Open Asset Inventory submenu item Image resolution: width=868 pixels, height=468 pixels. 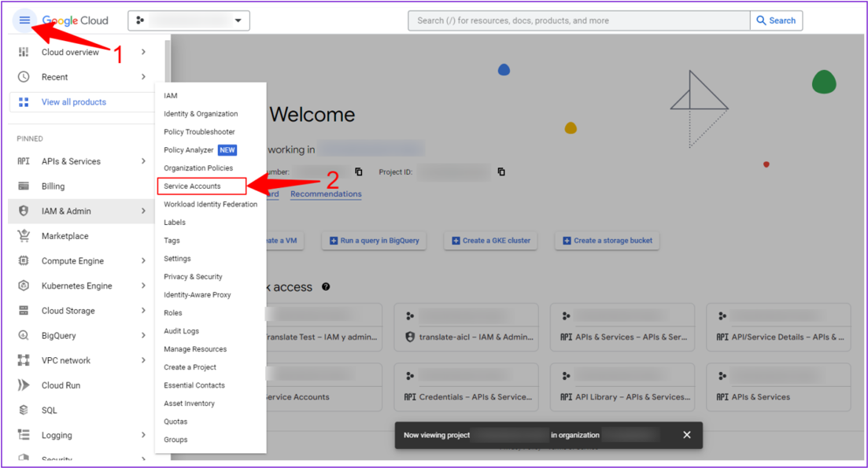pyautogui.click(x=189, y=404)
